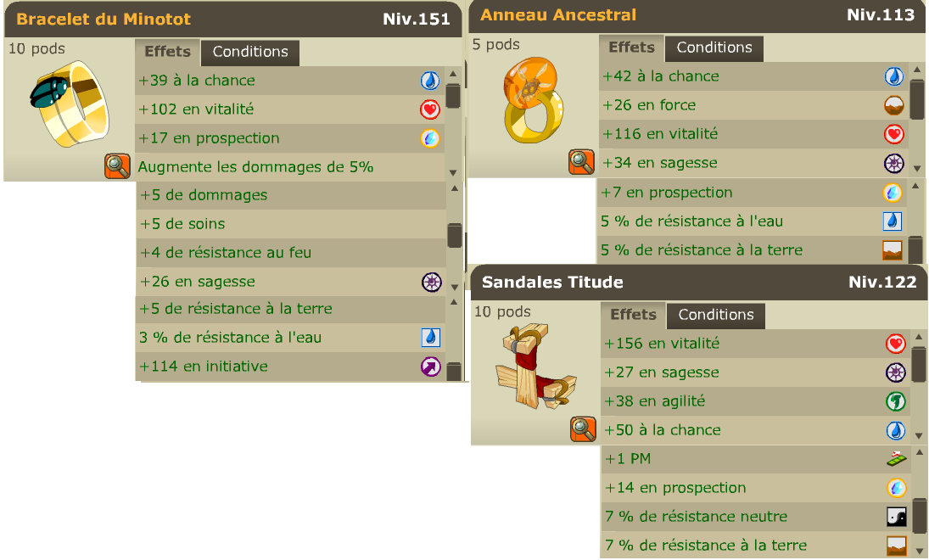Click PM icon beside +1 PM
Screen dimensions: 929x560
pos(897,458)
